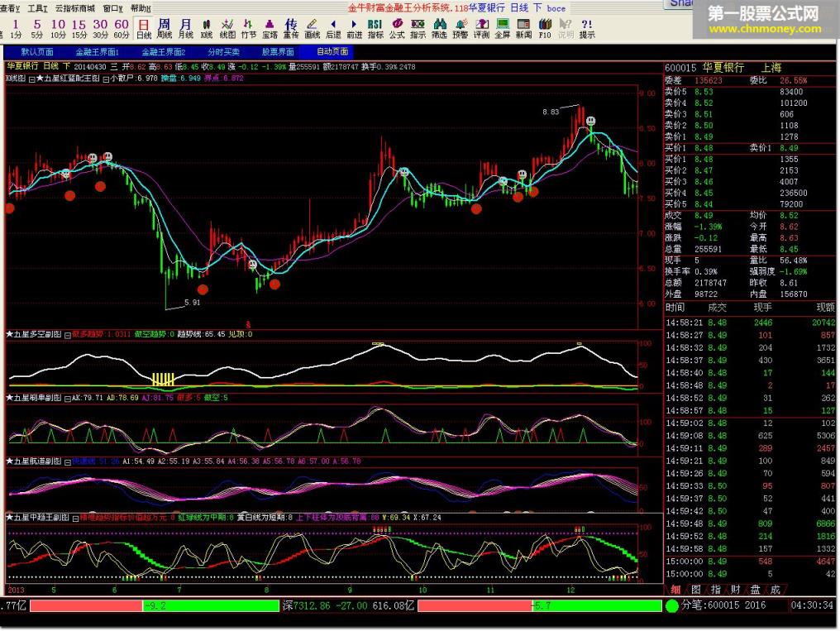Click the stock title 600015 华夏银行
840x631 pixels.
[704, 68]
